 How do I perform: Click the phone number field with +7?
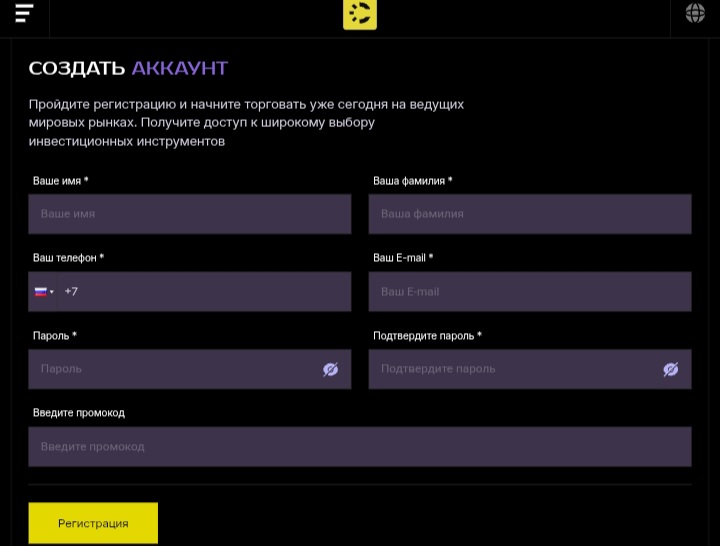[x=205, y=292]
